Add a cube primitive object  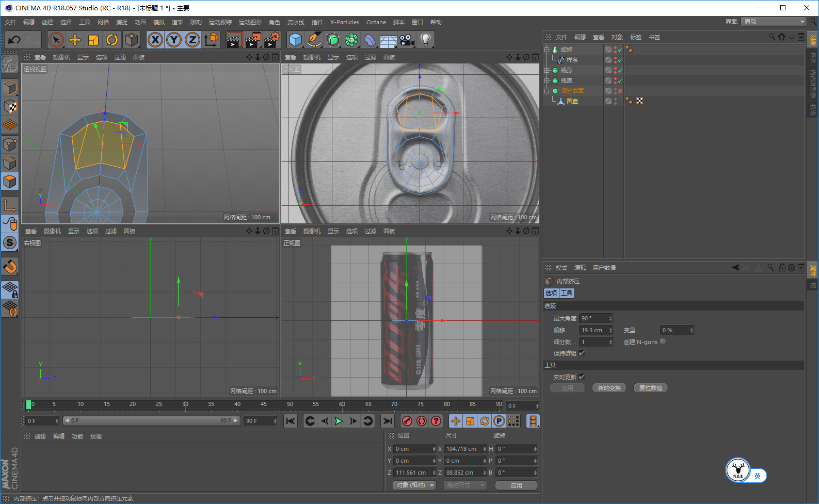295,40
